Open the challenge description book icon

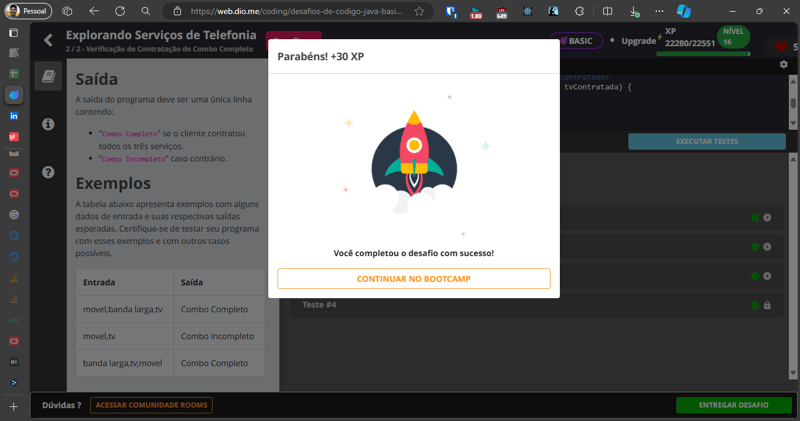point(48,77)
